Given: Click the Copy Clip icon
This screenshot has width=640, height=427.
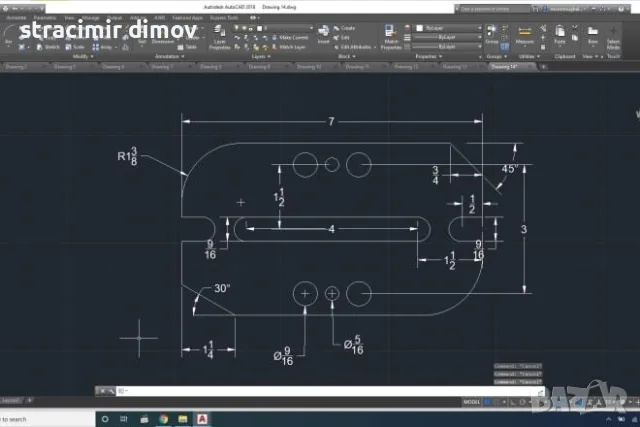Looking at the screenshot, I should coord(575,38).
